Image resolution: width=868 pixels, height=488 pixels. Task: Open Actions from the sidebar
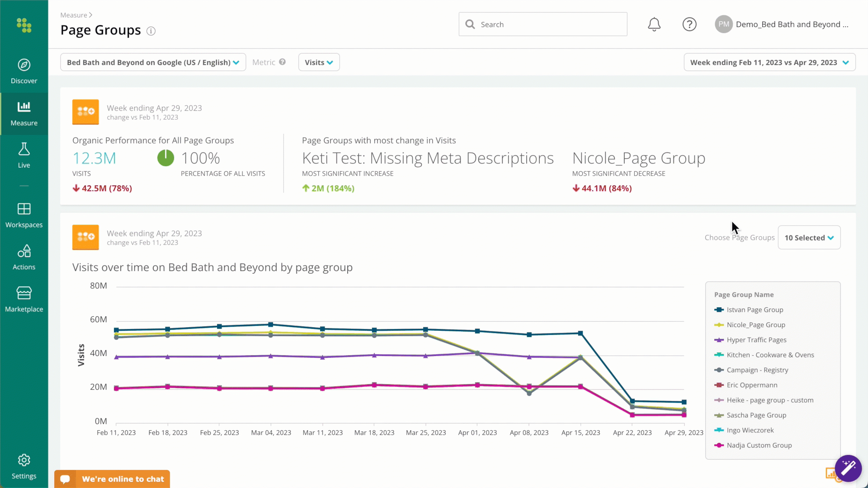(x=24, y=258)
